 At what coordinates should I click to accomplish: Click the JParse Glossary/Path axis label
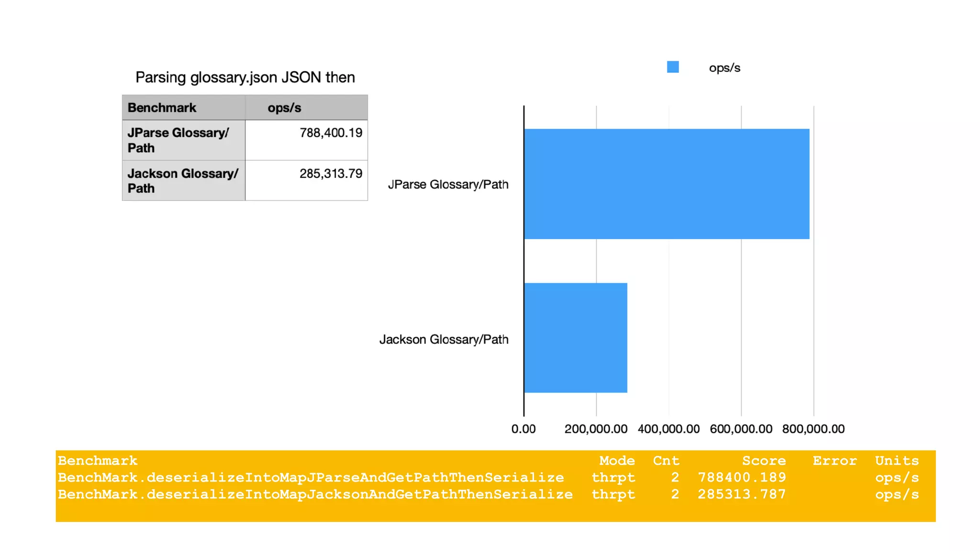click(448, 185)
